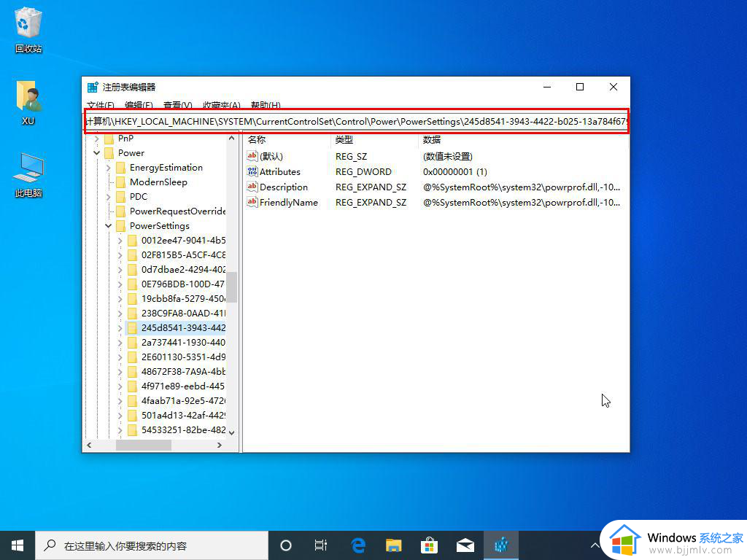Select the 48672F38-7A9A registry key
Image resolution: width=747 pixels, height=560 pixels.
[x=183, y=371]
